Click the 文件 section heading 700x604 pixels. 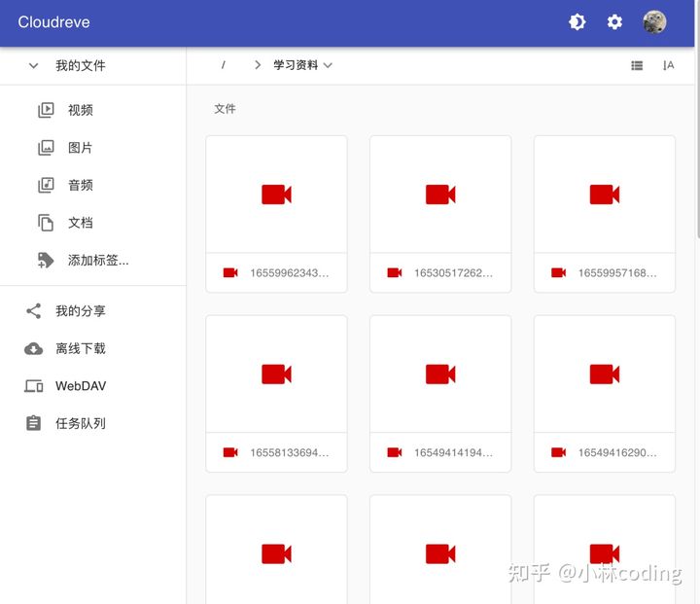[225, 109]
